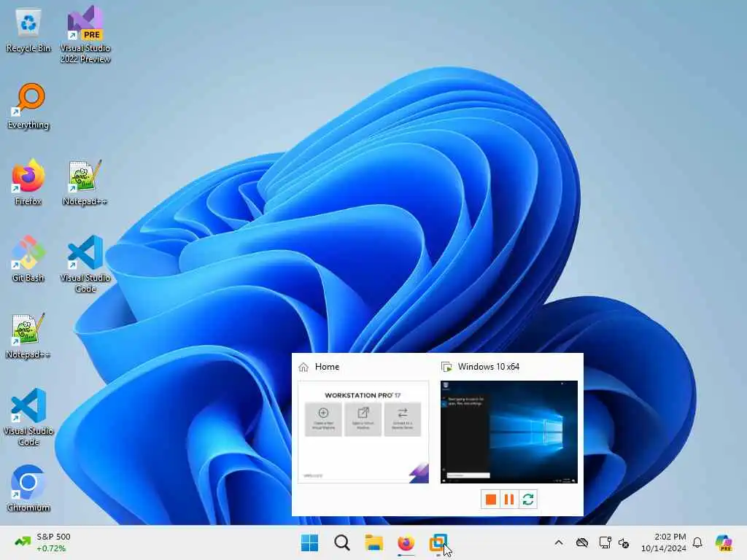The width and height of the screenshot is (747, 560).
Task: Click the OneDrive cloud tray icon
Action: [x=581, y=542]
